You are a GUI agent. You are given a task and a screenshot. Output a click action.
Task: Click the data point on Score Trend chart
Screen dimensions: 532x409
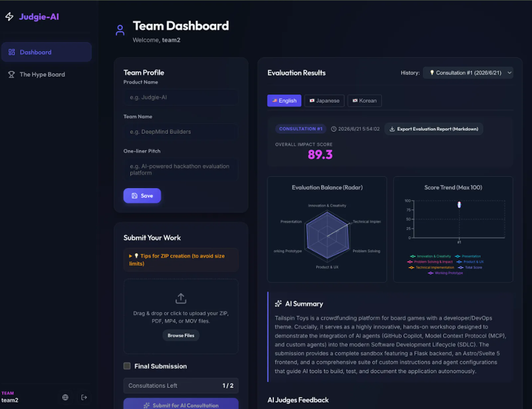[x=459, y=204]
